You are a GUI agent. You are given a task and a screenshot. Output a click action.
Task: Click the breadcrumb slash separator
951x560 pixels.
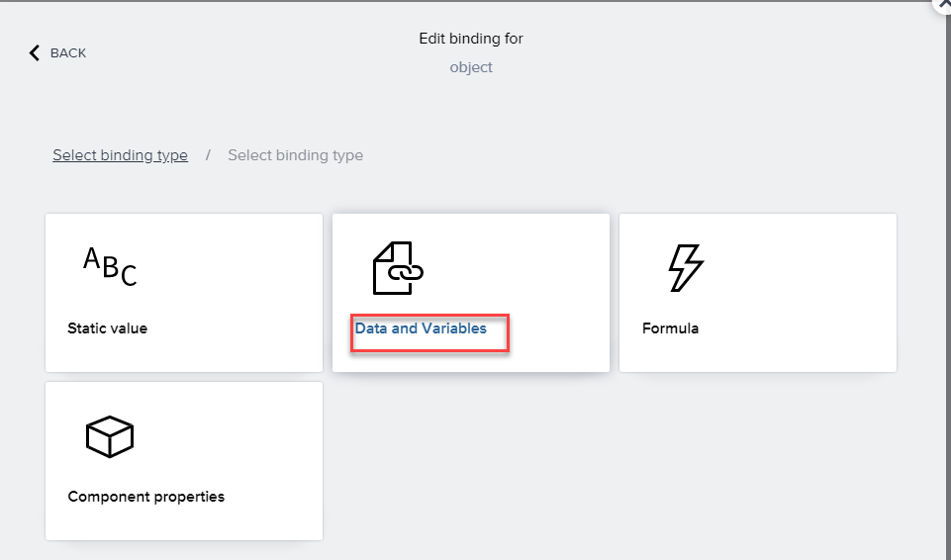click(x=208, y=155)
